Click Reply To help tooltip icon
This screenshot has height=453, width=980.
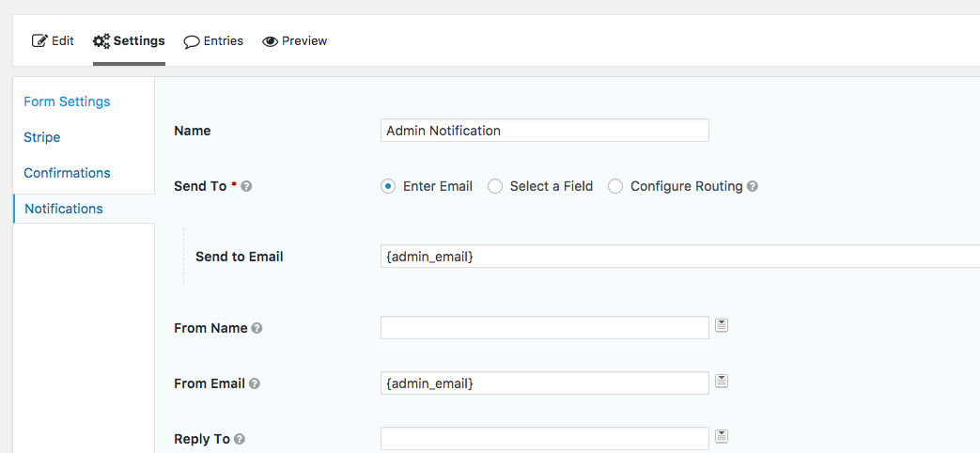pos(240,439)
